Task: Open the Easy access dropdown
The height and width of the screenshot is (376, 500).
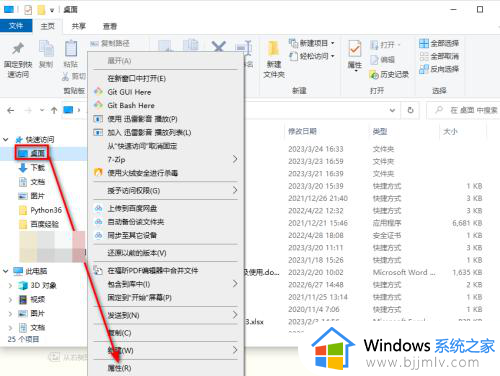Action: point(312,56)
